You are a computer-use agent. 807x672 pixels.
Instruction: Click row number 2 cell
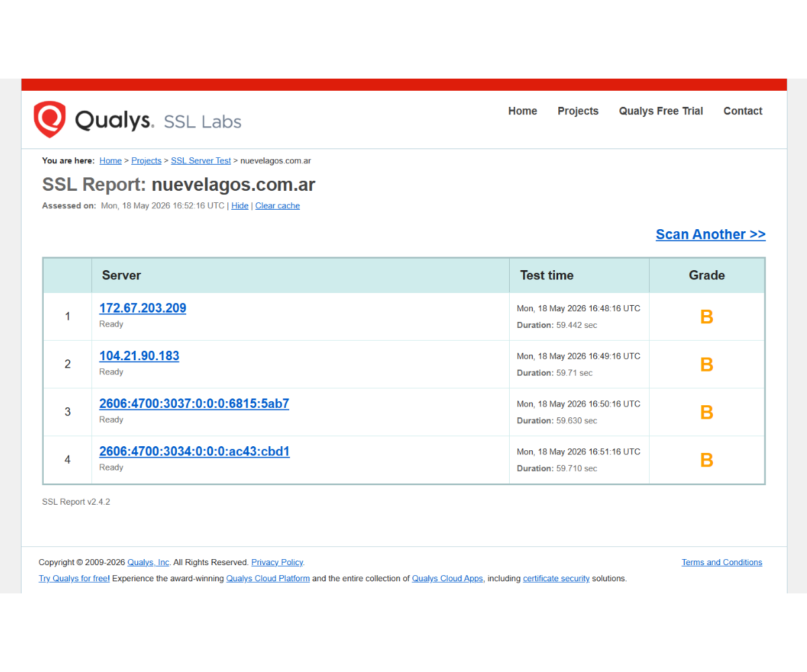pyautogui.click(x=67, y=364)
